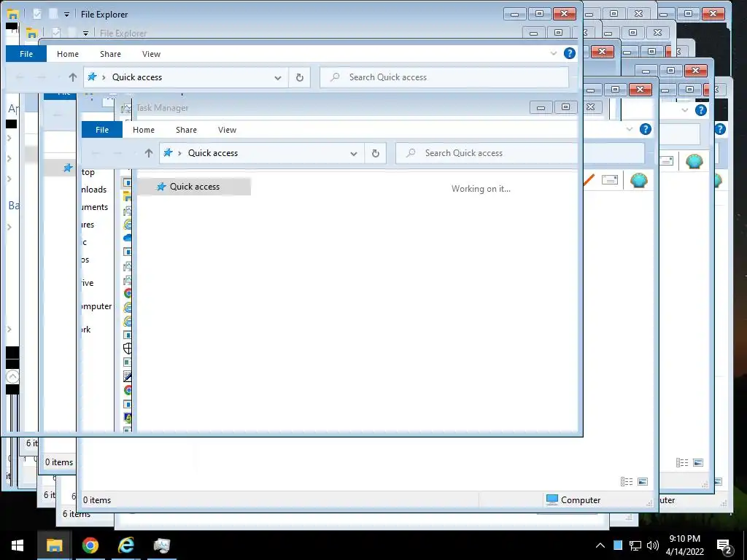Viewport: 747px width, 560px height.
Task: Expand ribbon via chevron beside upper Help icon
Action: [554, 53]
